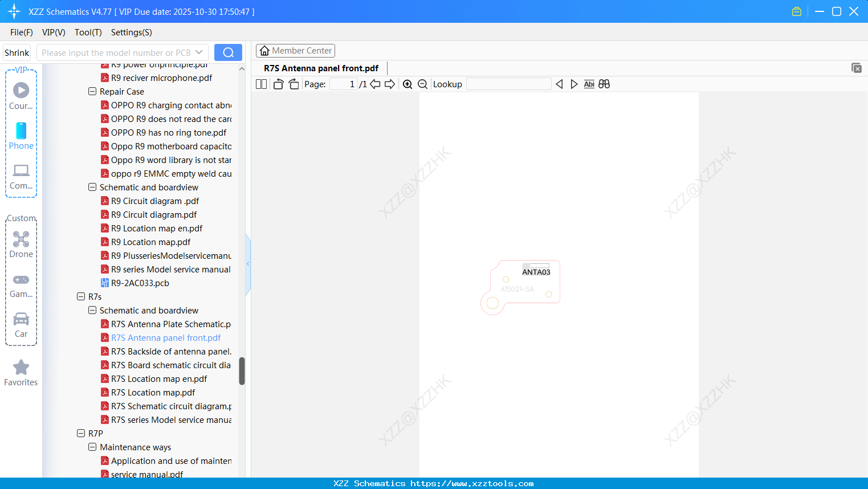Open the File(F) menu

pos(22,32)
